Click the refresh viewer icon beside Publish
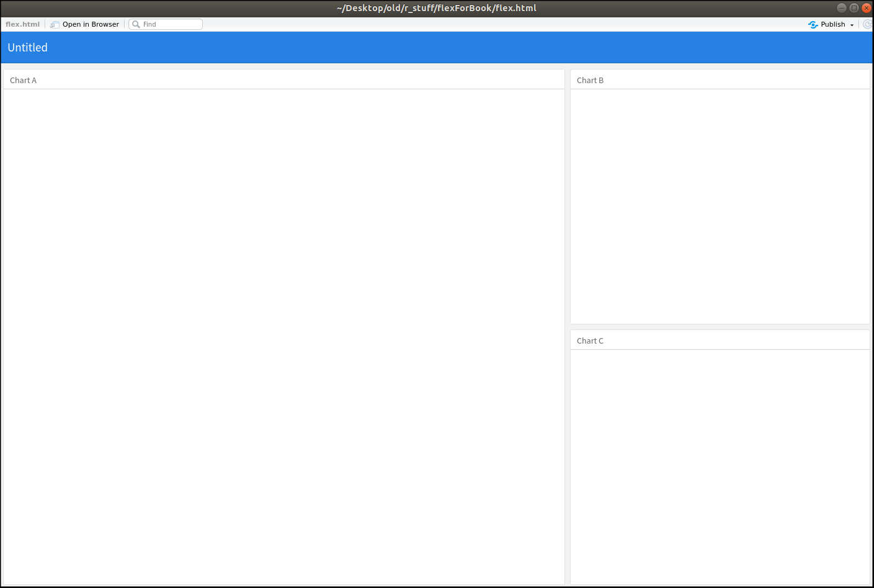The width and height of the screenshot is (874, 588). [x=867, y=24]
